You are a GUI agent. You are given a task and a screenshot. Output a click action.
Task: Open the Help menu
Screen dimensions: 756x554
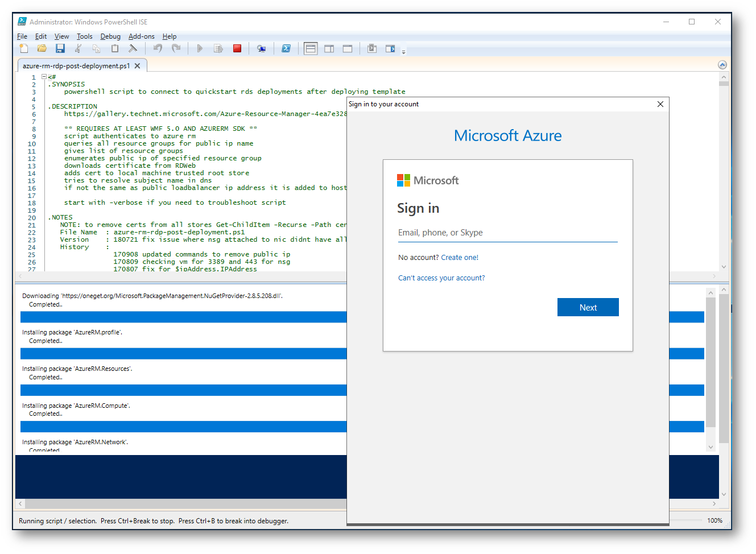[x=170, y=36]
